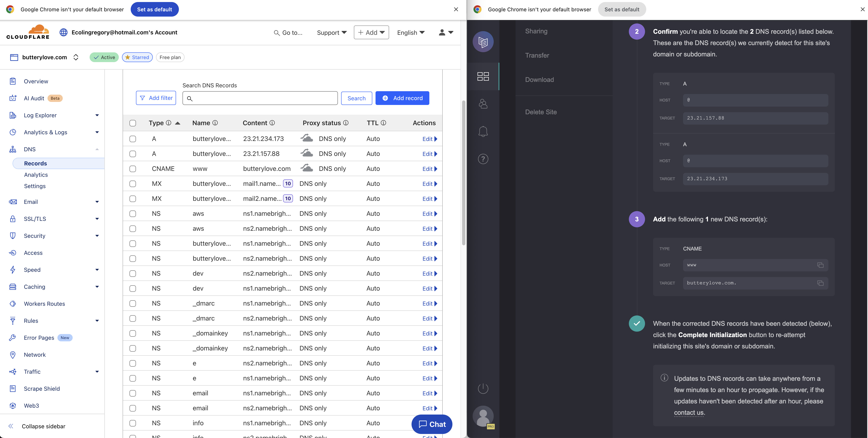Open Transfer in site settings menu
Image resolution: width=868 pixels, height=438 pixels.
537,55
